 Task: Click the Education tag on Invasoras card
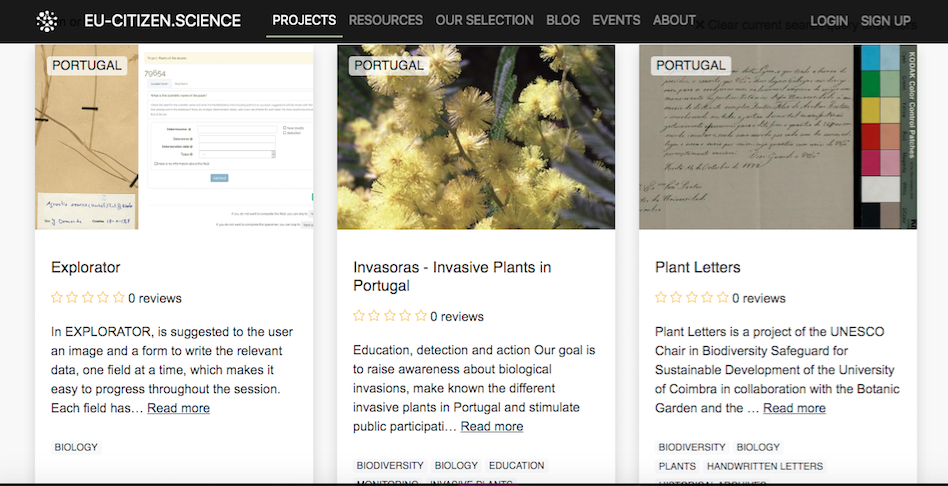(517, 466)
